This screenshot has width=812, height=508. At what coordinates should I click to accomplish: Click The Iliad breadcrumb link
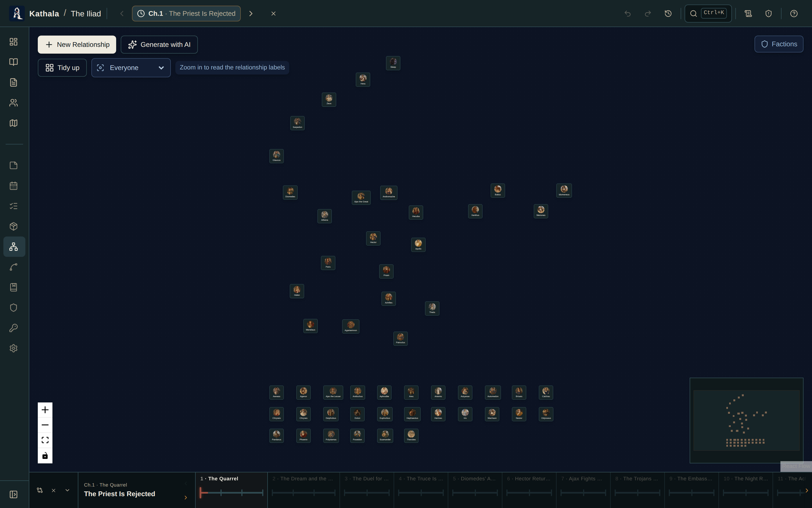point(86,14)
